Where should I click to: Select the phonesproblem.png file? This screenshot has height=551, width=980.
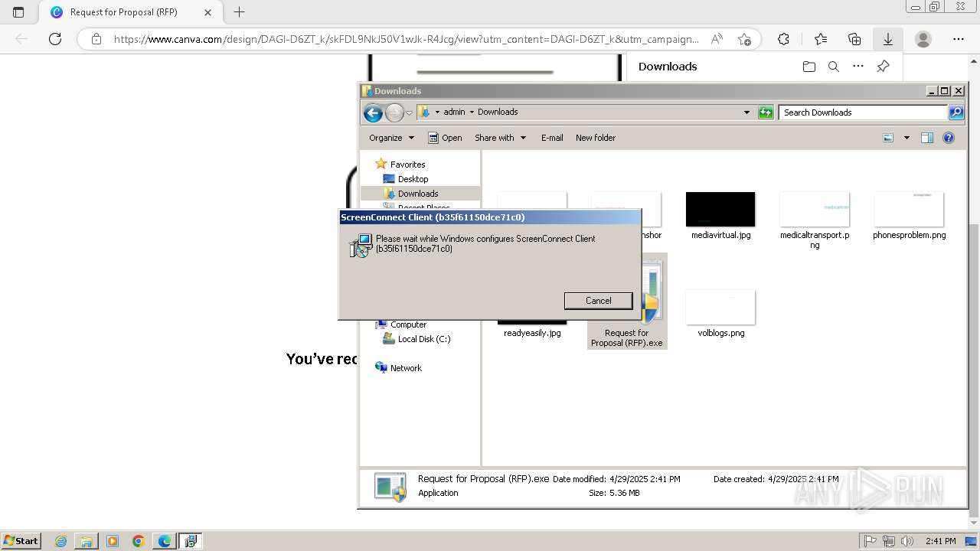coord(909,217)
